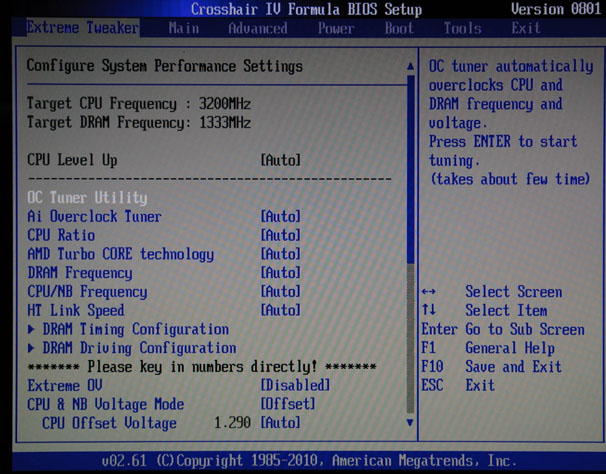Switch to the Main tab
The height and width of the screenshot is (474, 606).
[x=184, y=28]
